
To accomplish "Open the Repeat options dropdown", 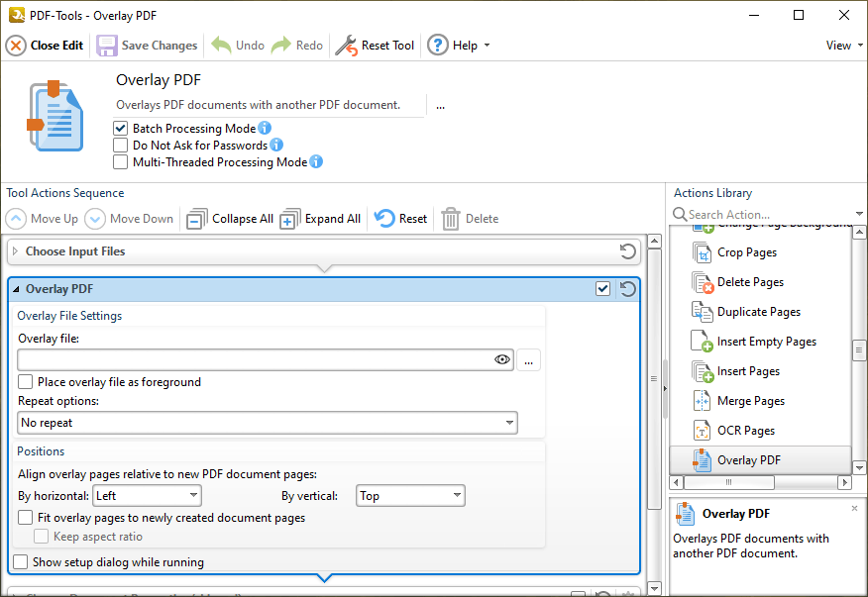I will pyautogui.click(x=268, y=423).
